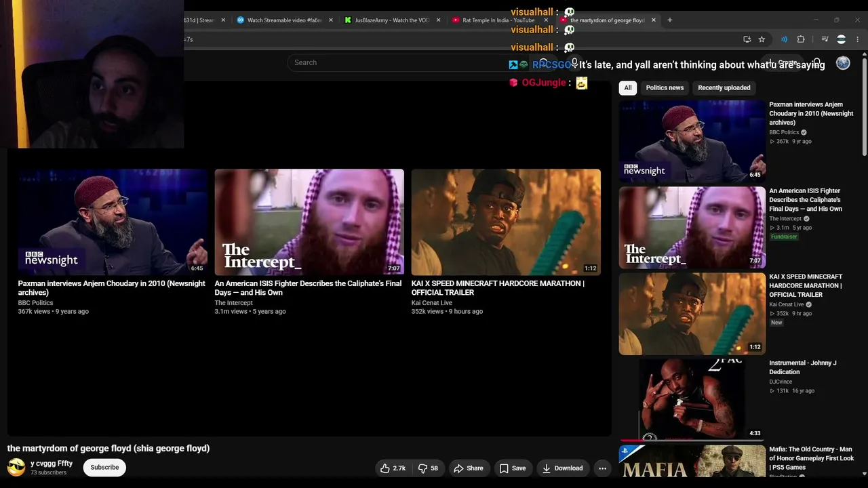Viewport: 868px width, 488px height.
Task: Click the Fundraiser badge on Intercept video
Action: 784,237
